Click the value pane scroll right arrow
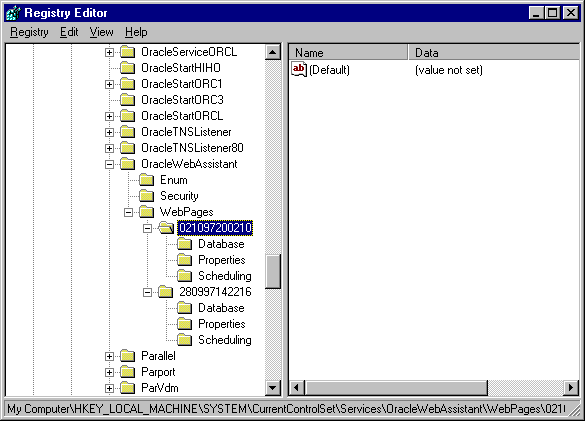Viewport: 585px width, 421px height. click(571, 387)
